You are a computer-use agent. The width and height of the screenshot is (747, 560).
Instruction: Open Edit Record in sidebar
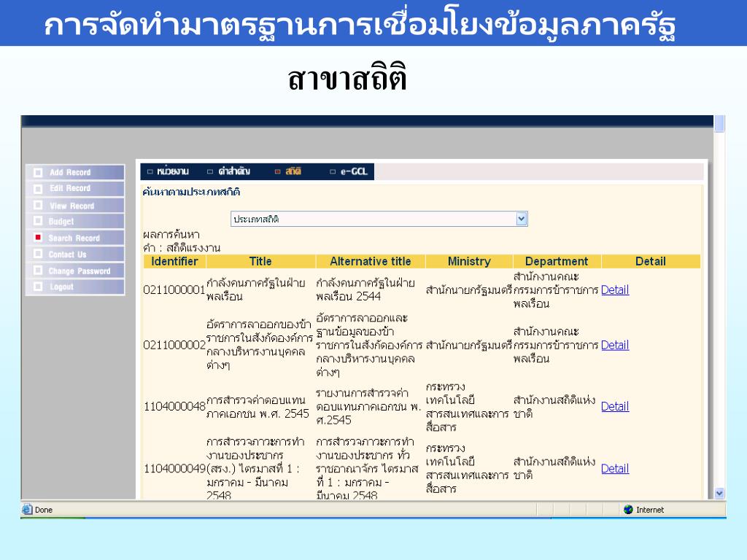pos(75,189)
